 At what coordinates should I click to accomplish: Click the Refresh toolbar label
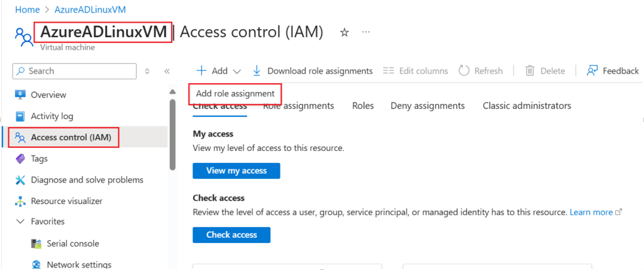click(x=488, y=71)
